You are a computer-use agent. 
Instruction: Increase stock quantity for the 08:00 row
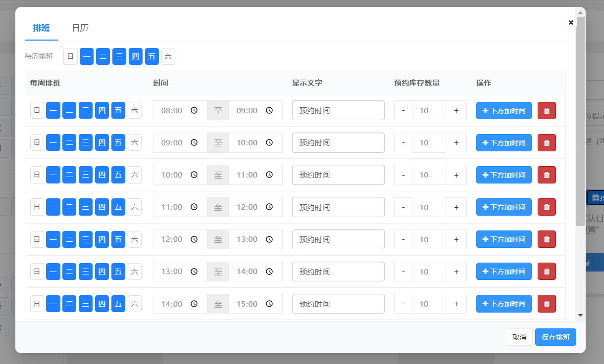point(456,110)
